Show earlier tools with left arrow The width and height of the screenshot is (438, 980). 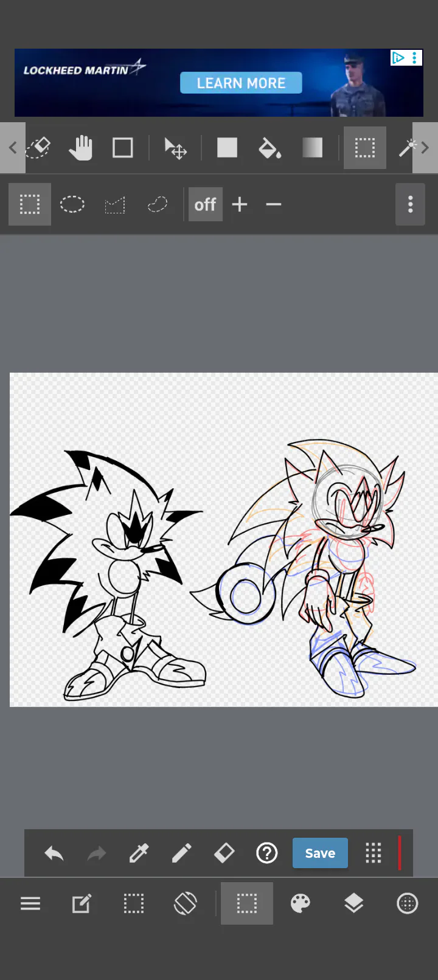pos(13,148)
